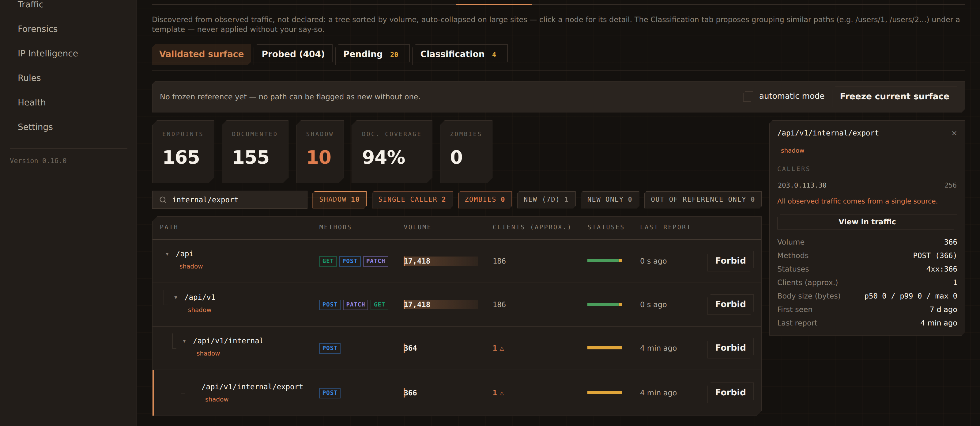This screenshot has width=980, height=426.
Task: Open Traffic in the sidebar
Action: pyautogui.click(x=30, y=5)
